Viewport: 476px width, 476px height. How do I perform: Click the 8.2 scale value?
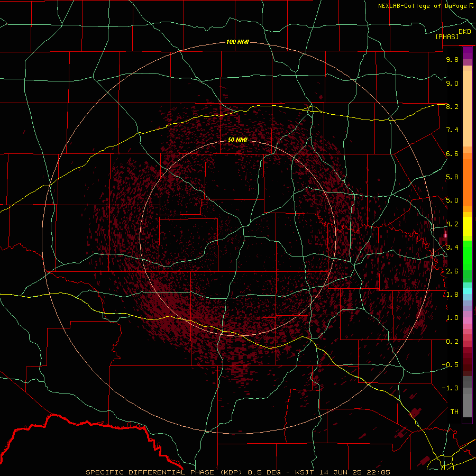tap(452, 106)
